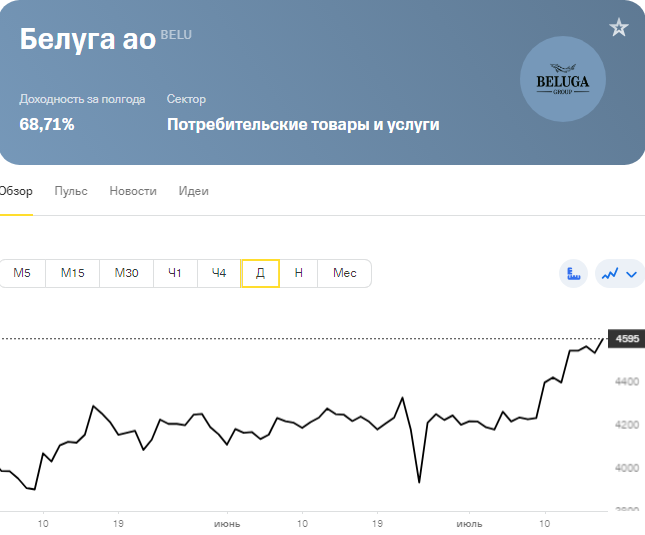Click the Потребительские товары и услуги sector
The height and width of the screenshot is (535, 645).
303,124
